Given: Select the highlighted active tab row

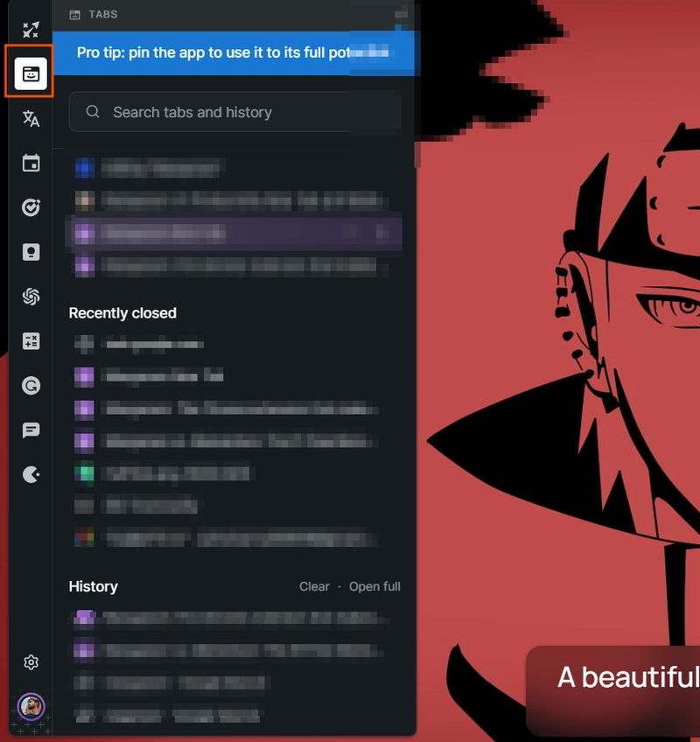Looking at the screenshot, I should pos(234,233).
